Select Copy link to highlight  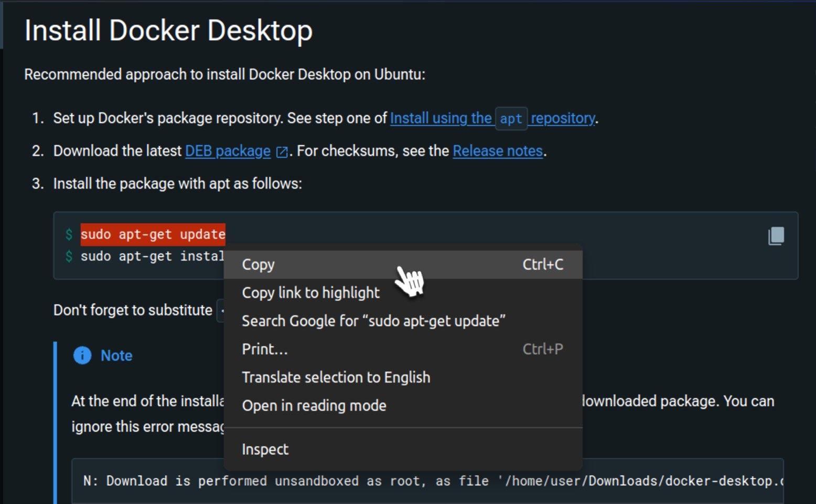403,293
